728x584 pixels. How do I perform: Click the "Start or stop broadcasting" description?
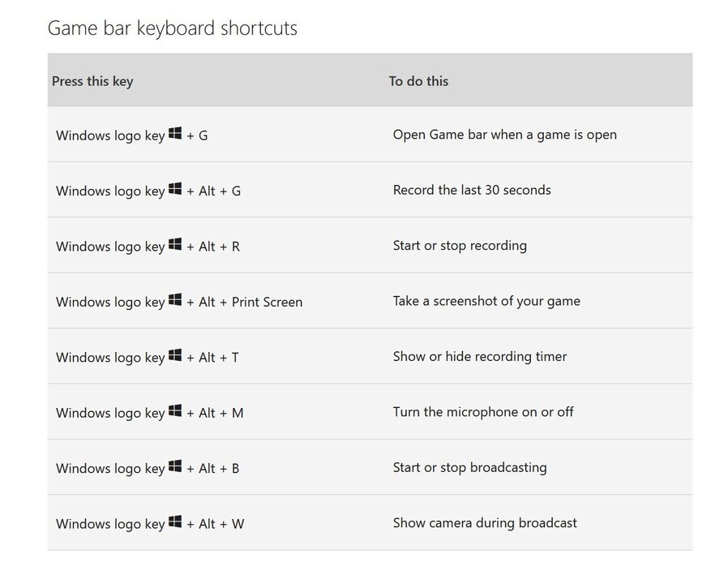469,467
